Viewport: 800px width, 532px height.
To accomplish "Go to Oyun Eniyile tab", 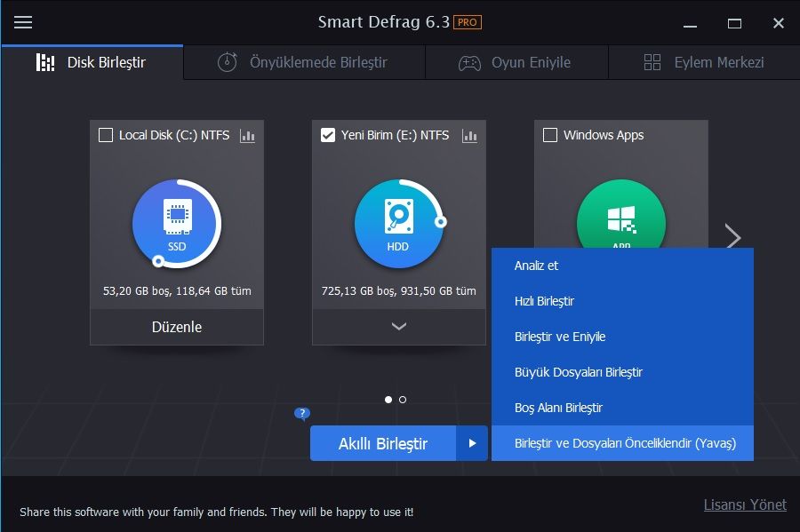I will (x=516, y=62).
